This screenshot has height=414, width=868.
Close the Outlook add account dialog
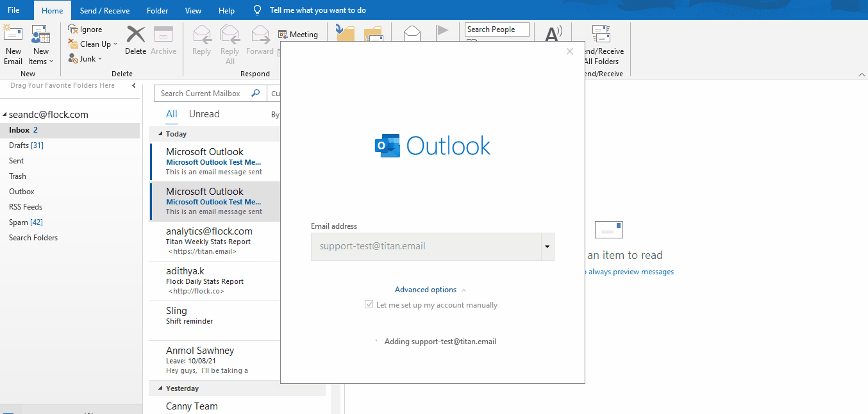coord(570,51)
